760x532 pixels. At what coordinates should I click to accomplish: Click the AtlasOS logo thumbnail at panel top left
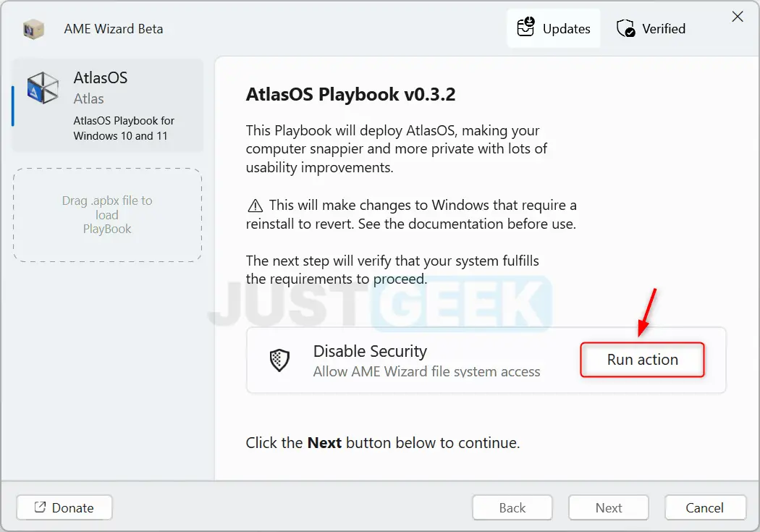click(43, 88)
